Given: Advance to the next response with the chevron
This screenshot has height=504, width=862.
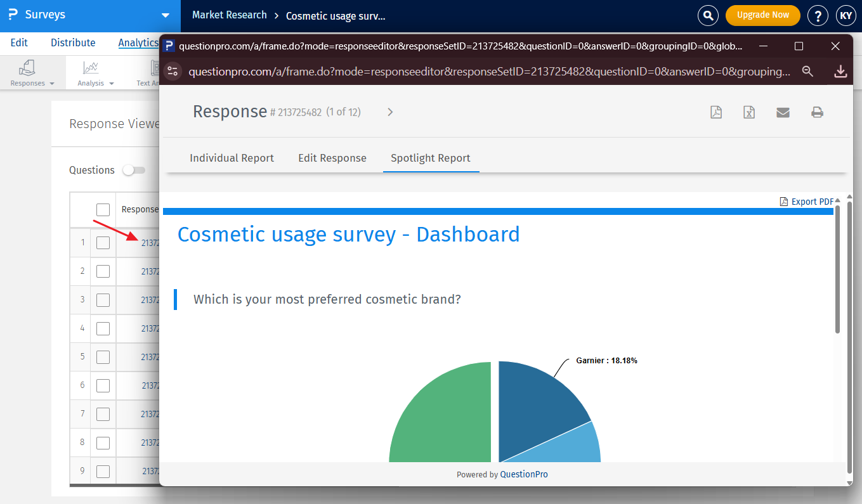Looking at the screenshot, I should tap(389, 112).
